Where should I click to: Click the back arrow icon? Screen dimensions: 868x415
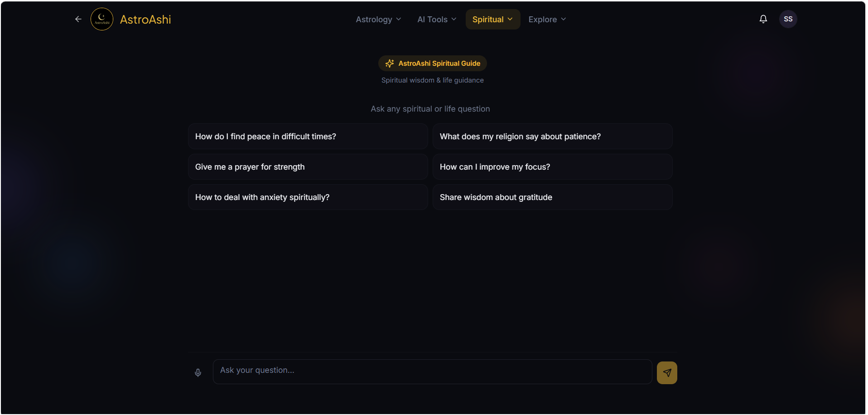[78, 19]
